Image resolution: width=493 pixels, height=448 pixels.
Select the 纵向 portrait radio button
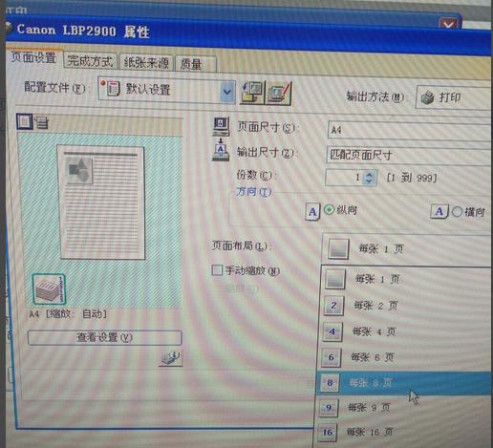point(329,210)
